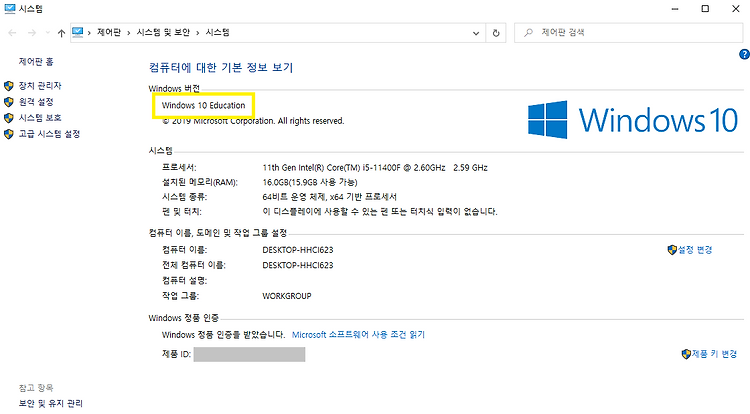Viewport: 750px width, 414px height.
Task: Open address bar history dropdown
Action: (x=476, y=33)
